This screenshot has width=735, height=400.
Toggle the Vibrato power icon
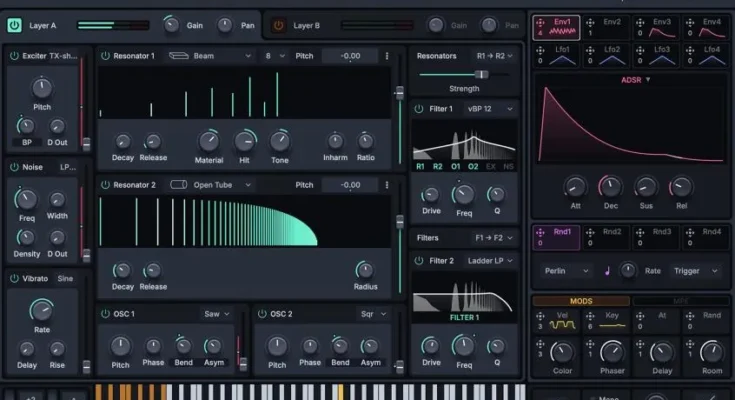click(x=14, y=278)
